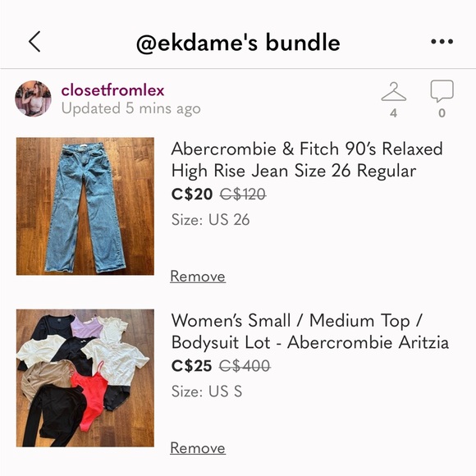Open the three-dot more options menu
This screenshot has width=476, height=476.
tap(442, 42)
